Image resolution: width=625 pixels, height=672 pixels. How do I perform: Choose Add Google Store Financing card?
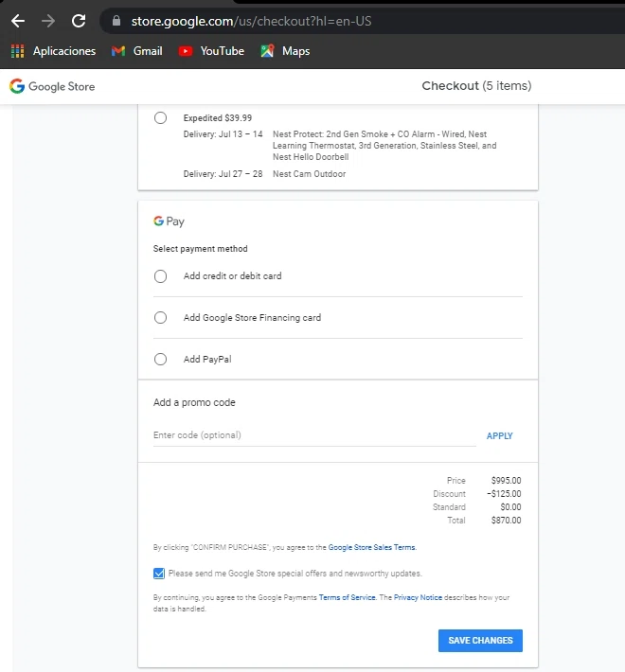[x=160, y=318]
